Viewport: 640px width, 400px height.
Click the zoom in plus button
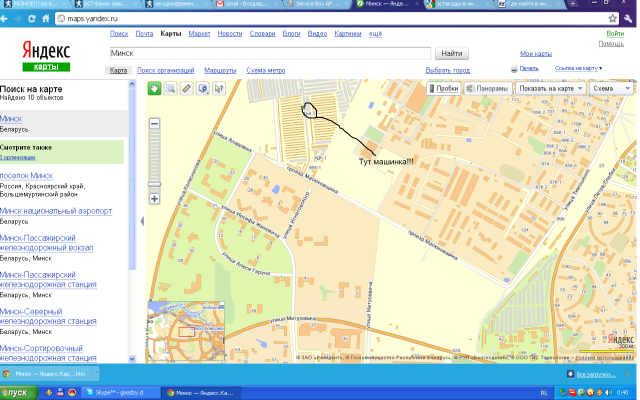pyautogui.click(x=154, y=199)
